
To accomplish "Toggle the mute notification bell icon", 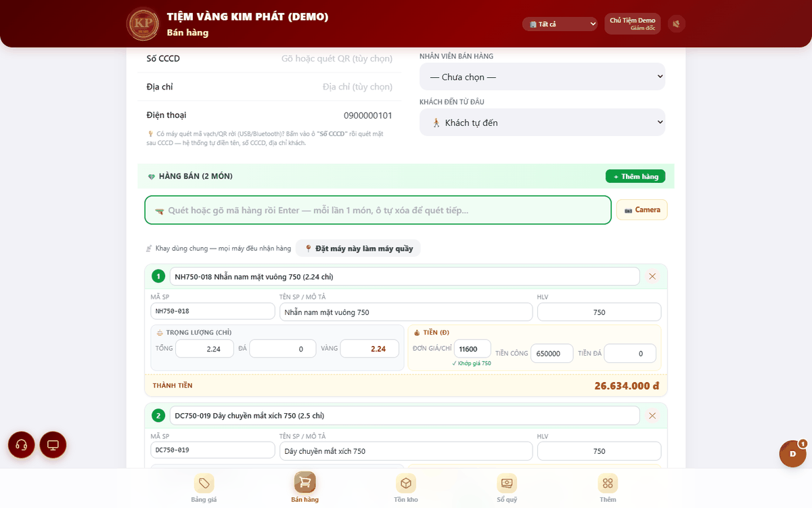I will click(x=676, y=24).
